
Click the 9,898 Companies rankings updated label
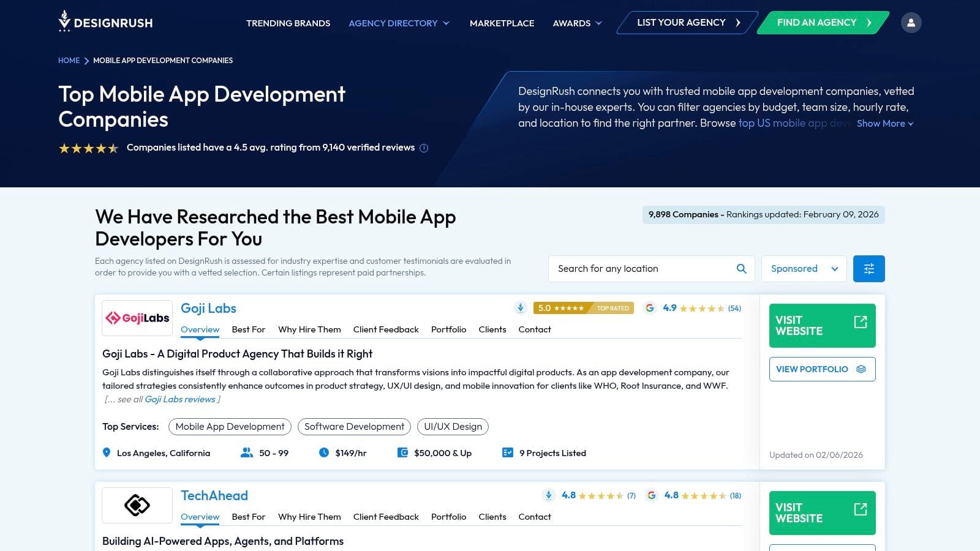click(763, 214)
